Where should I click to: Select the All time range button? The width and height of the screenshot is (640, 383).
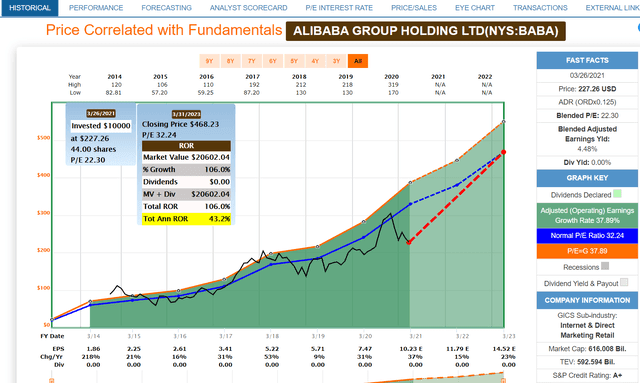[358, 61]
